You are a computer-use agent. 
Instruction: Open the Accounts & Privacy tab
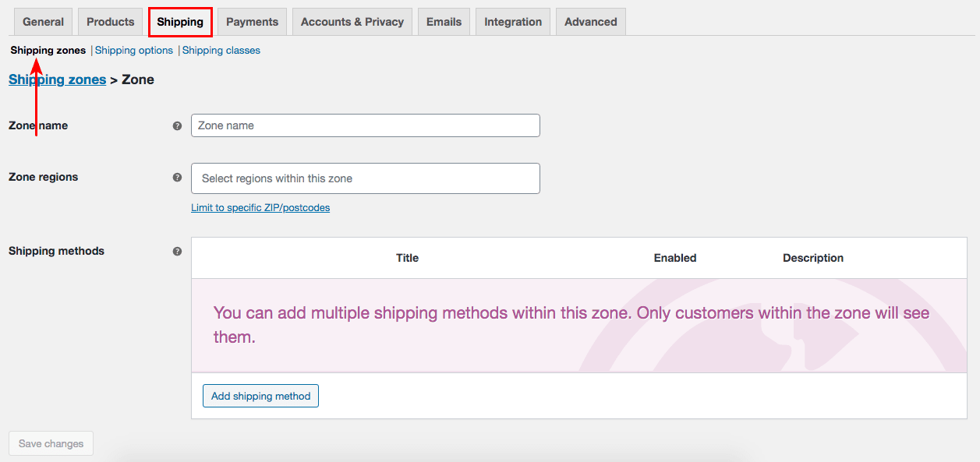coord(352,22)
